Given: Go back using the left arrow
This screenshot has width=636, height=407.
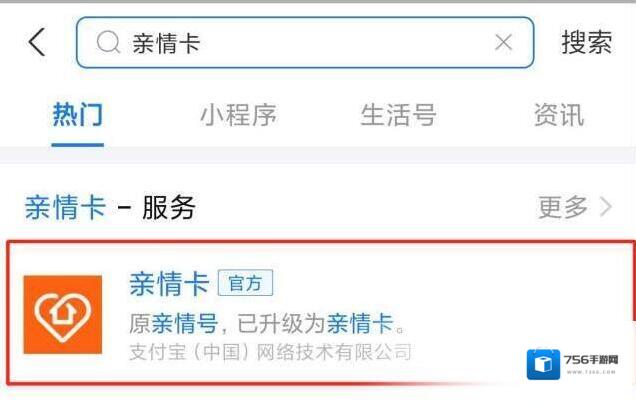Looking at the screenshot, I should [37, 42].
